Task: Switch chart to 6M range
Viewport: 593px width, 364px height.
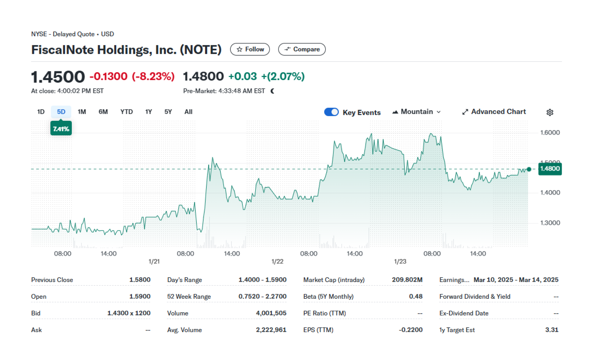Action: click(x=103, y=112)
